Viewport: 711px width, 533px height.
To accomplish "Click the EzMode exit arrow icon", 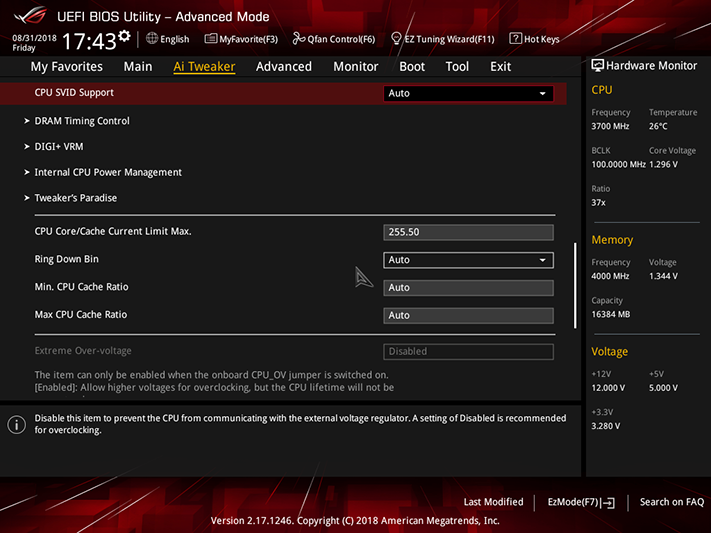I will [x=609, y=503].
